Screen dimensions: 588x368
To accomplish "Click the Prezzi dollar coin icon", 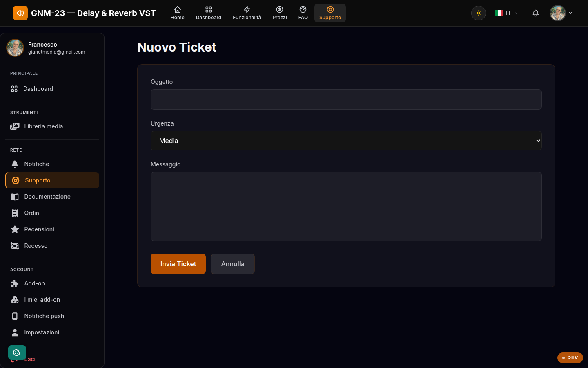I will 280,9.
